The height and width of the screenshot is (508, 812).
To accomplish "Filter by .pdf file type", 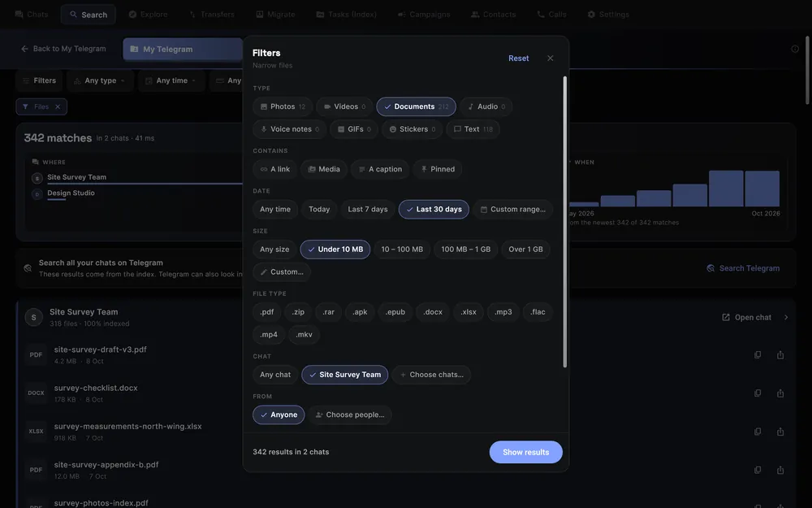I will (266, 312).
